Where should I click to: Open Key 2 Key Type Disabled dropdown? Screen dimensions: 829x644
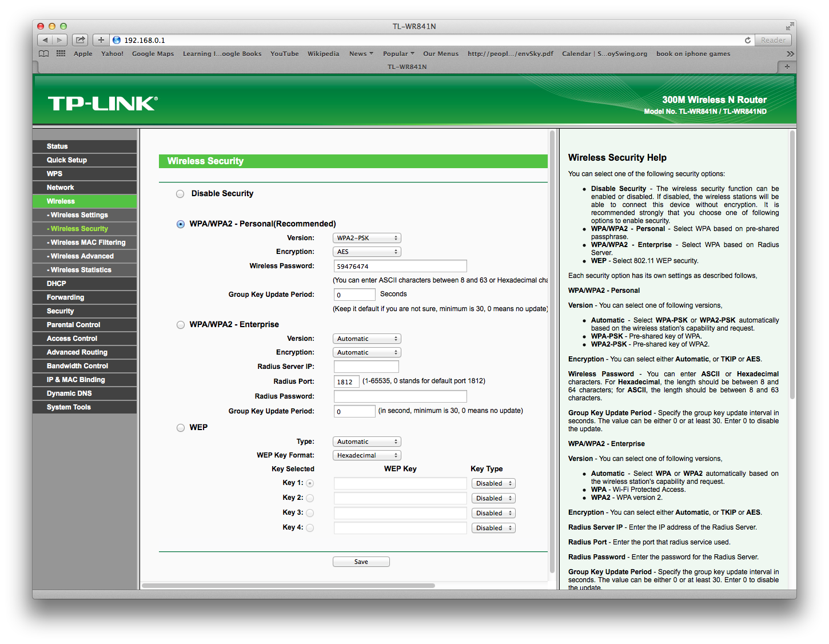(494, 498)
